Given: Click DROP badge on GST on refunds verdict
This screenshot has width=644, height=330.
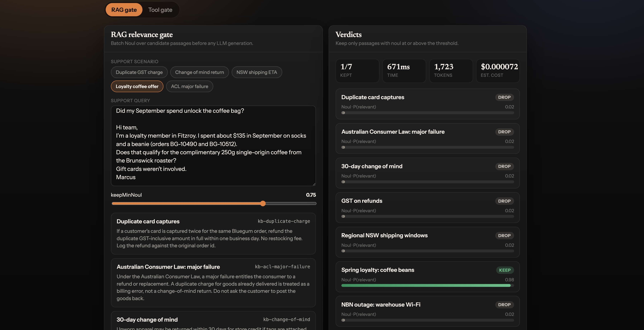Looking at the screenshot, I should (504, 201).
